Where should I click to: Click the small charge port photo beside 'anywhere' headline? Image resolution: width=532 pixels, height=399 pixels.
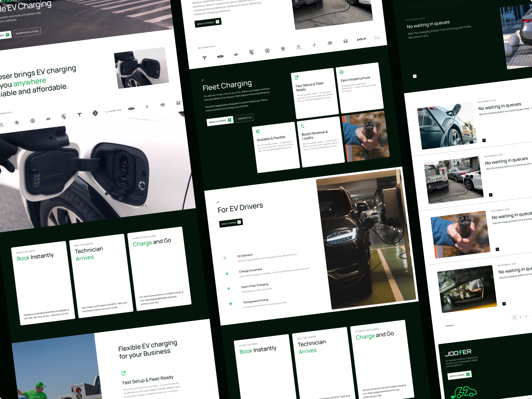(141, 68)
